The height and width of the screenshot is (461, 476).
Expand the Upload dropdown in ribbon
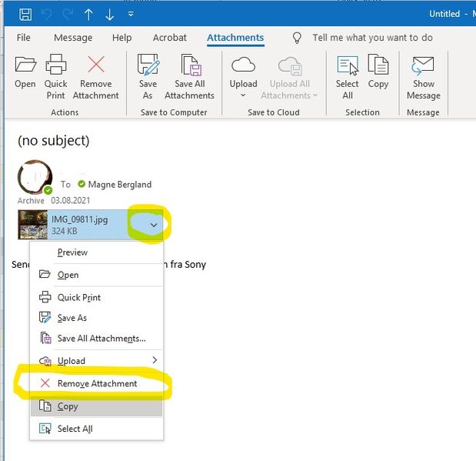point(243,95)
